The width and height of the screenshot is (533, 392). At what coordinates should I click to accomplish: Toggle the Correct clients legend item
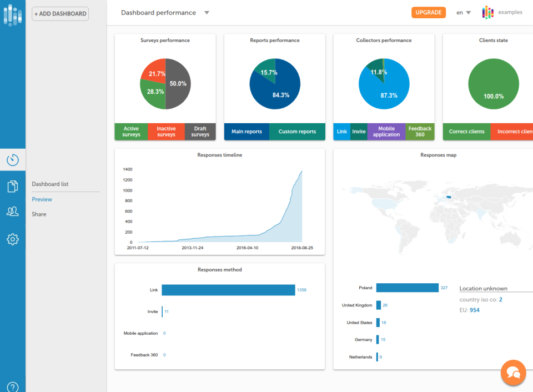pos(467,132)
